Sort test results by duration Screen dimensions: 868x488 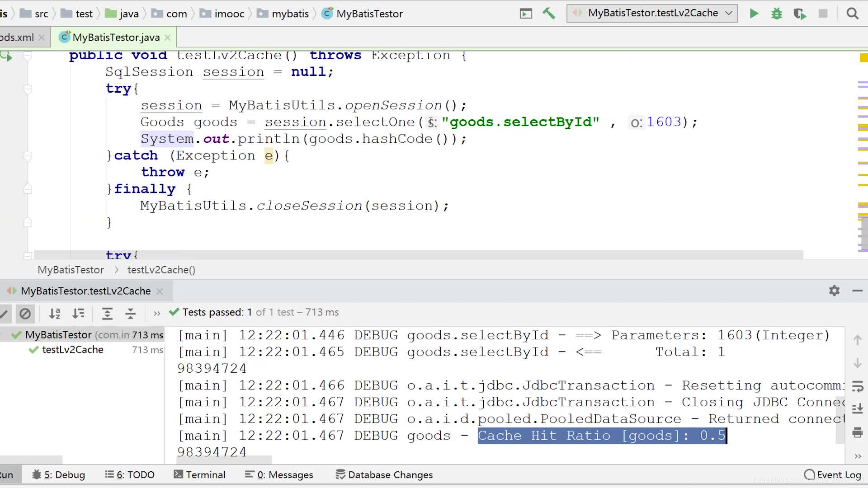tap(78, 313)
